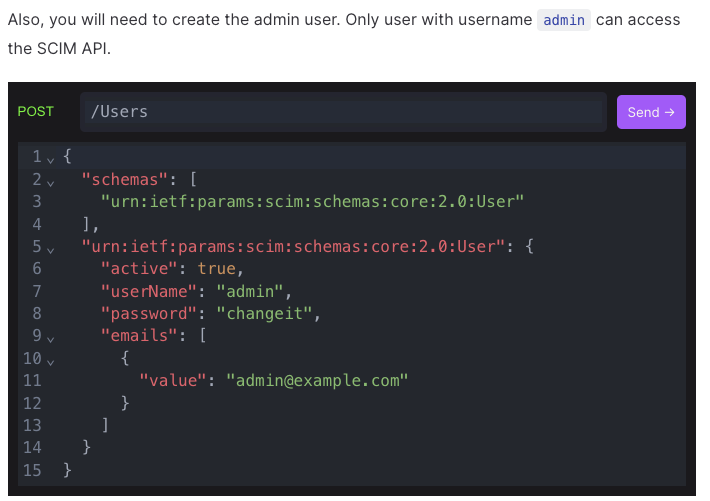Click the "admin" value on line 7
Image resolution: width=710 pixels, height=501 pixels.
point(250,291)
